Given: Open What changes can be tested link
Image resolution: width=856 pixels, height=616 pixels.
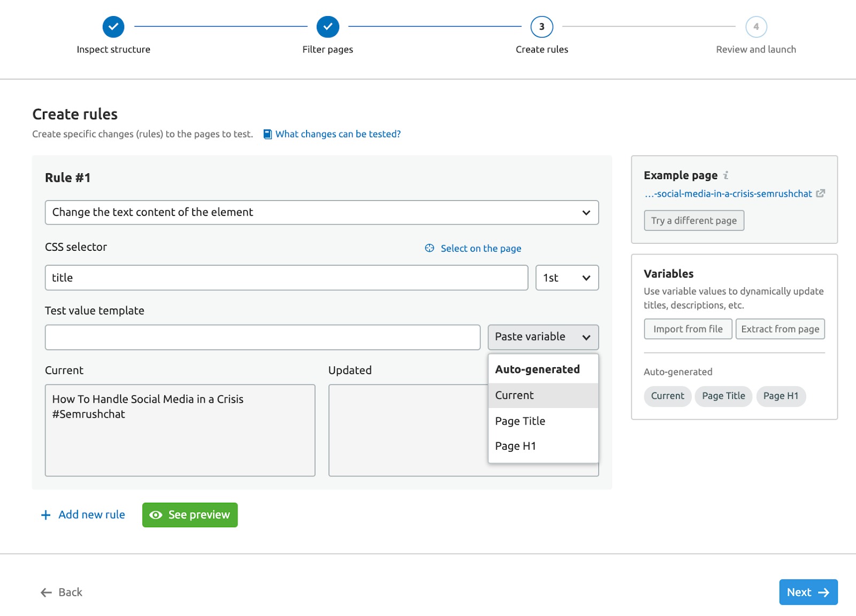Looking at the screenshot, I should [338, 134].
